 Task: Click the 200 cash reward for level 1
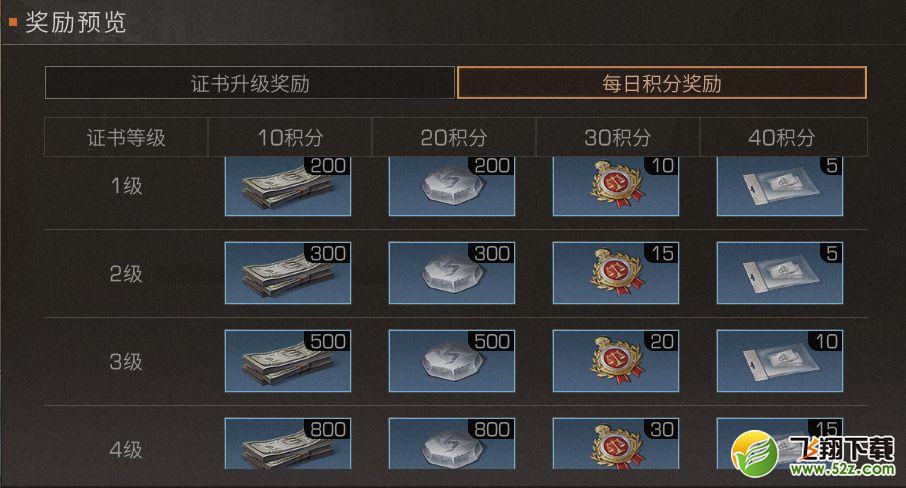[288, 186]
